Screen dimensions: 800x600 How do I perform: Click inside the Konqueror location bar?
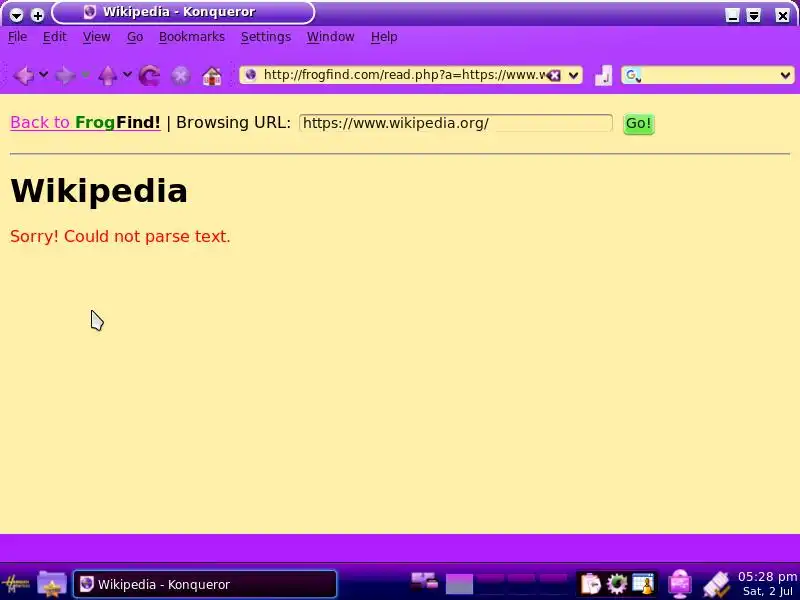click(403, 75)
